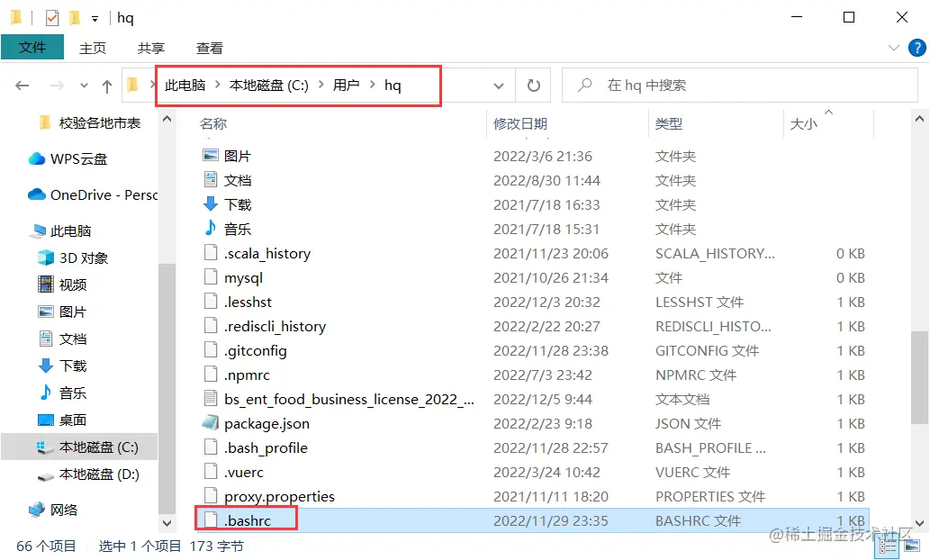Screen dimensions: 930x560
Task: Select the proxy.properties file
Action: tap(279, 496)
